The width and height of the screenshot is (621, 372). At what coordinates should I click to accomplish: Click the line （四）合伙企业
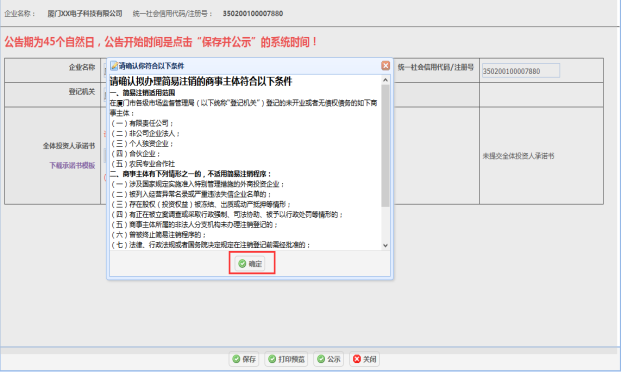coord(135,154)
